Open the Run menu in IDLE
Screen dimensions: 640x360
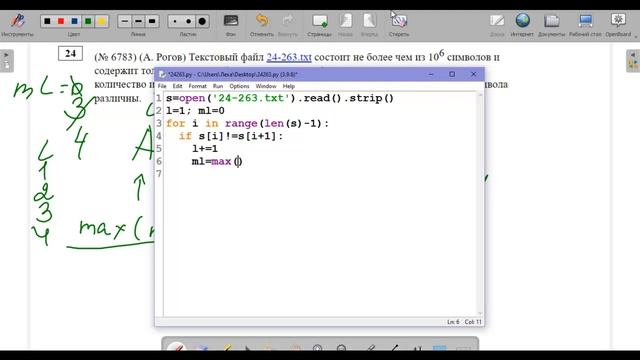(218, 86)
